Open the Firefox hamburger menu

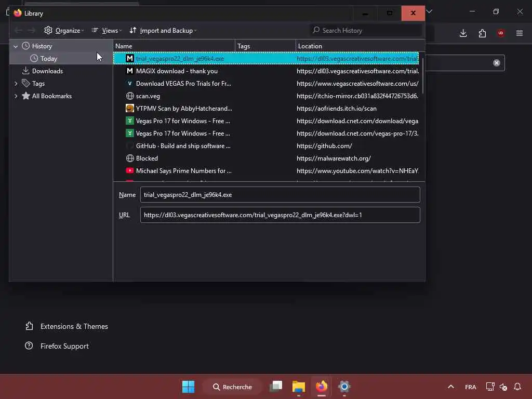pyautogui.click(x=520, y=33)
